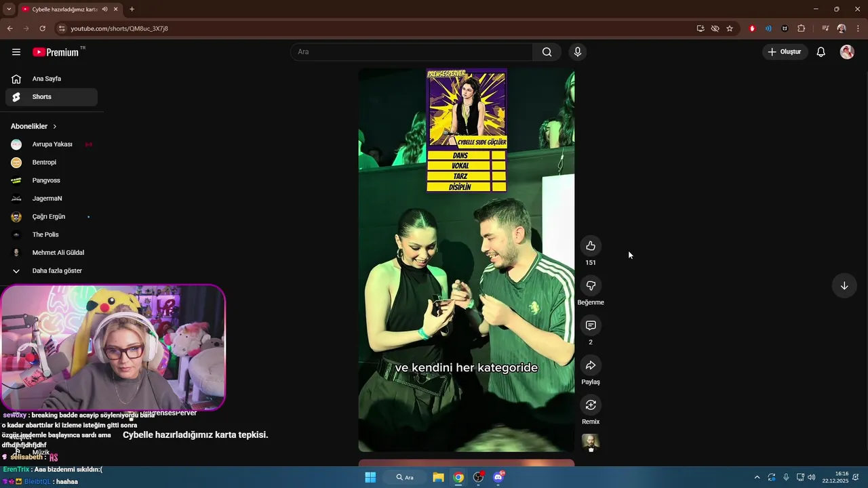The height and width of the screenshot is (488, 868).
Task: Select Shorts in the sidebar
Action: [x=52, y=97]
